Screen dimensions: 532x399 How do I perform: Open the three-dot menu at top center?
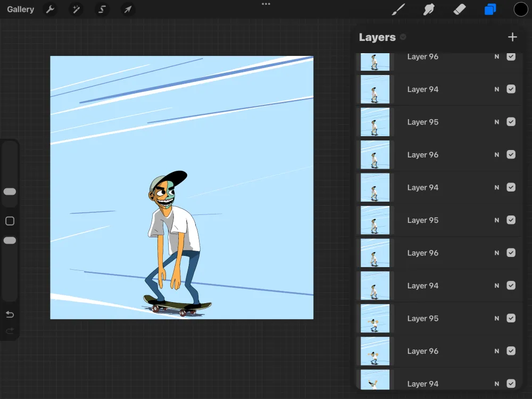tap(266, 4)
